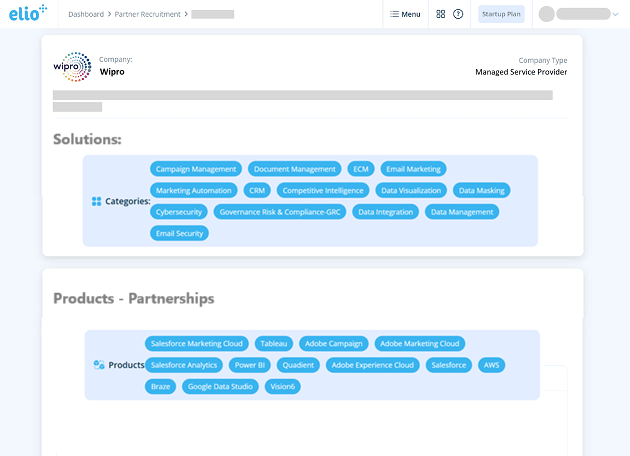This screenshot has height=456, width=630.
Task: Select the Email Security tag
Action: pos(180,233)
